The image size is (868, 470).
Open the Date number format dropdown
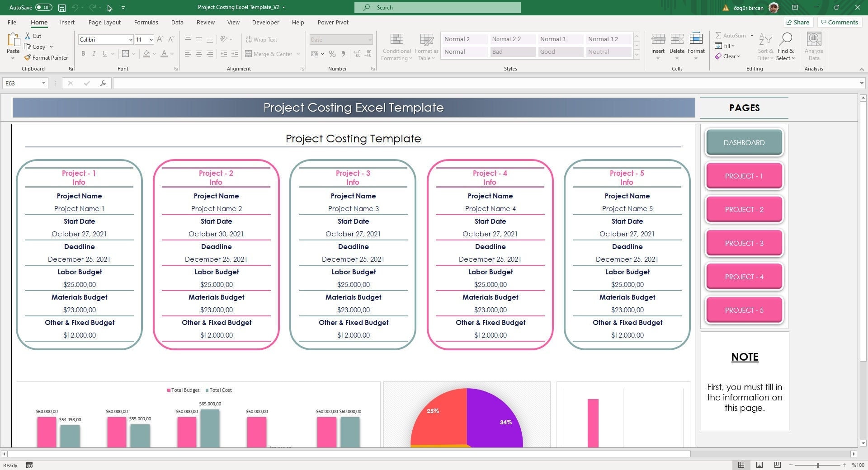[369, 40]
